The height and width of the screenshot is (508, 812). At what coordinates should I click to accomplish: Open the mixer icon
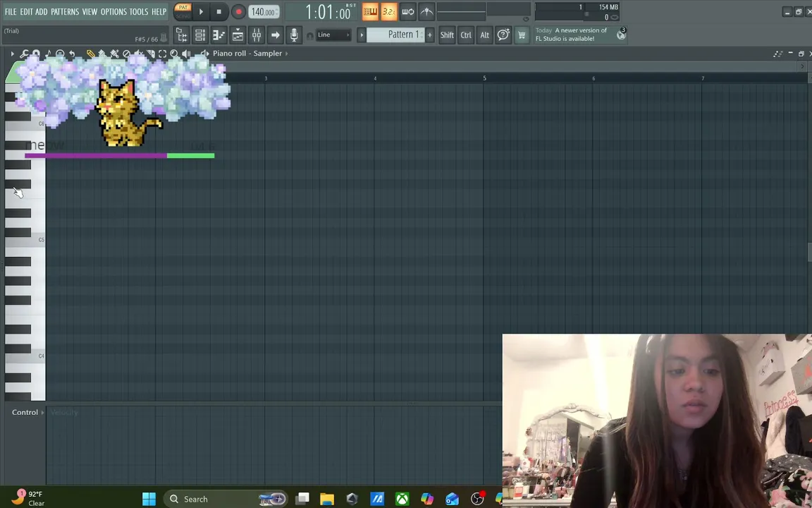(x=257, y=35)
